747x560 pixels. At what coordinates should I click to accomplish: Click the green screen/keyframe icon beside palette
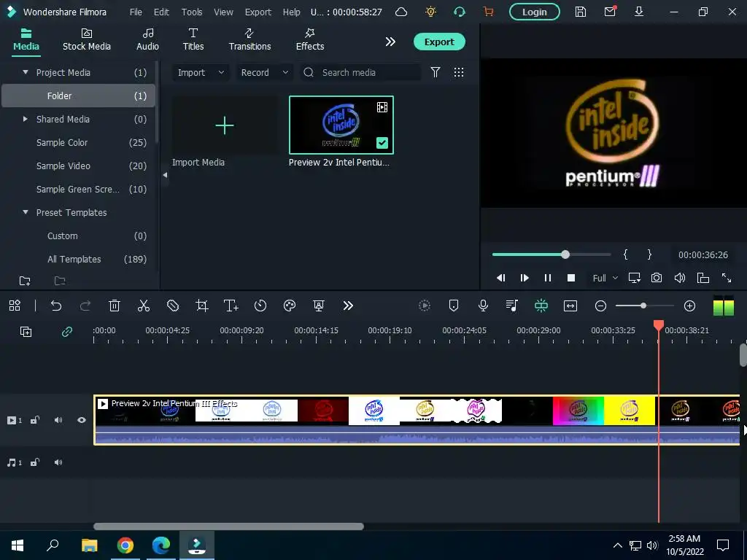coord(319,306)
